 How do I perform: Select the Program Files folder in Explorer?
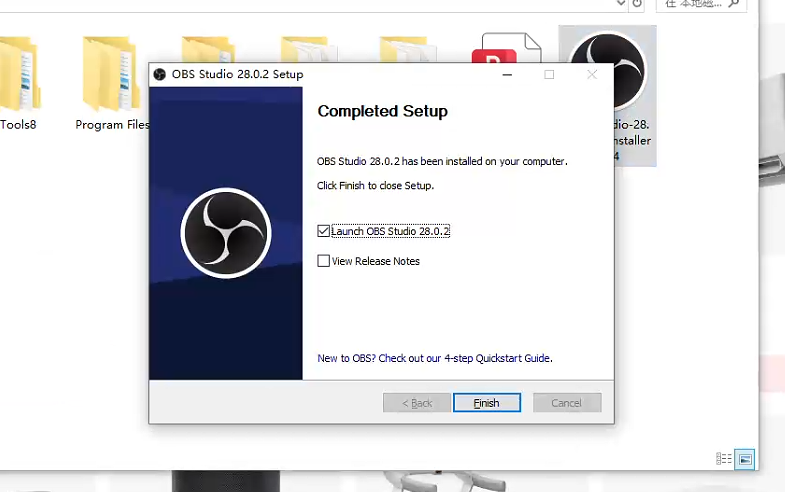[111, 84]
